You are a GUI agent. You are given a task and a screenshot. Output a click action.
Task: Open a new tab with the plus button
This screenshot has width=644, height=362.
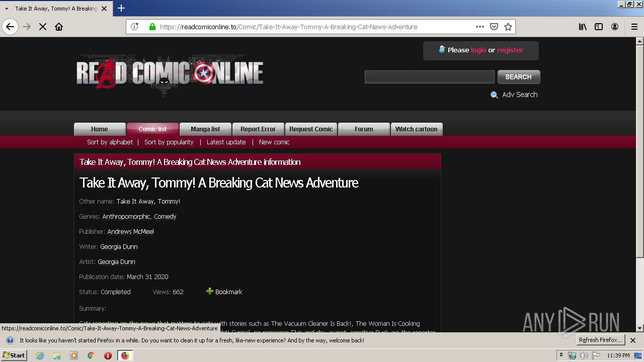coord(121,8)
